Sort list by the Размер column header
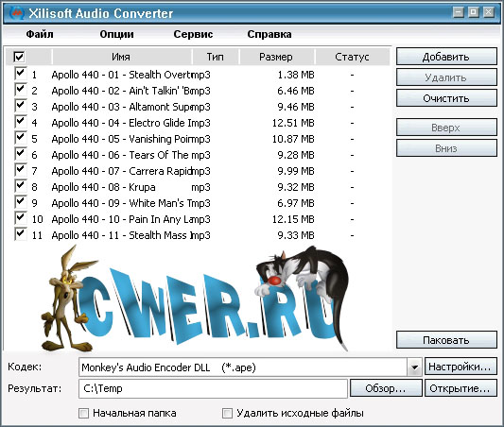Screen dimensions: 504x427 pyautogui.click(x=276, y=57)
